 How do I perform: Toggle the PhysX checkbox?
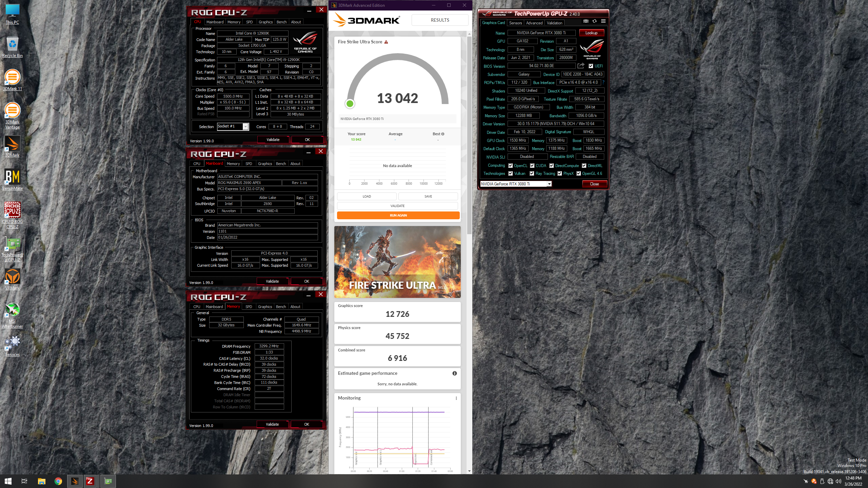tap(560, 174)
